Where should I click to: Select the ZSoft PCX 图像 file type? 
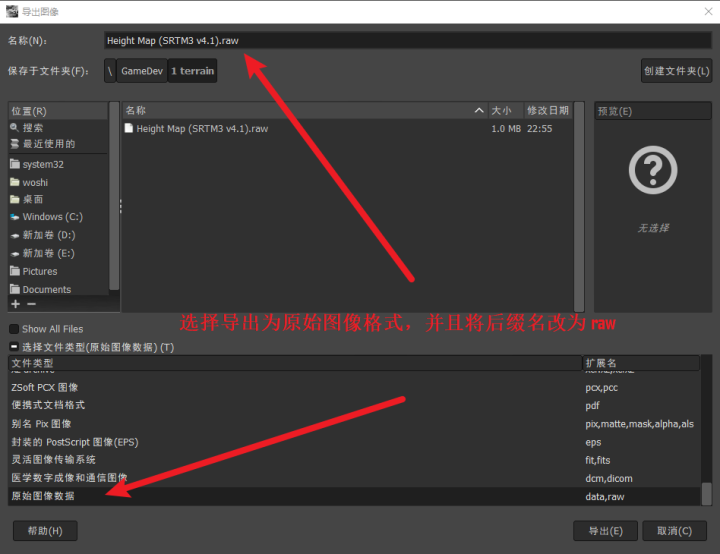point(354,388)
